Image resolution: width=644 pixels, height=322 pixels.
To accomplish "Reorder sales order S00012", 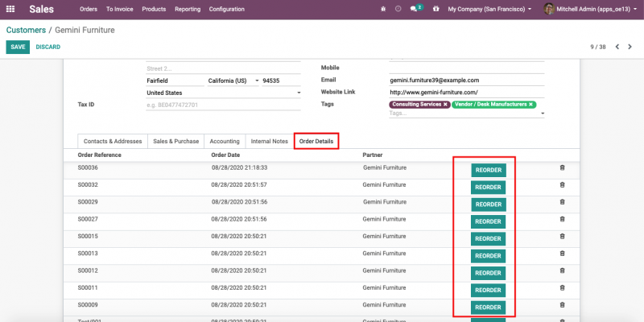I will tap(489, 273).
